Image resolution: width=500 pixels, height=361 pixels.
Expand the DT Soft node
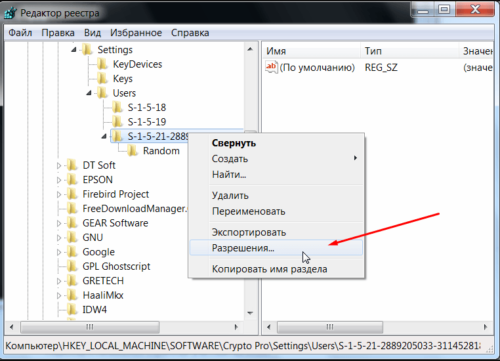point(59,165)
